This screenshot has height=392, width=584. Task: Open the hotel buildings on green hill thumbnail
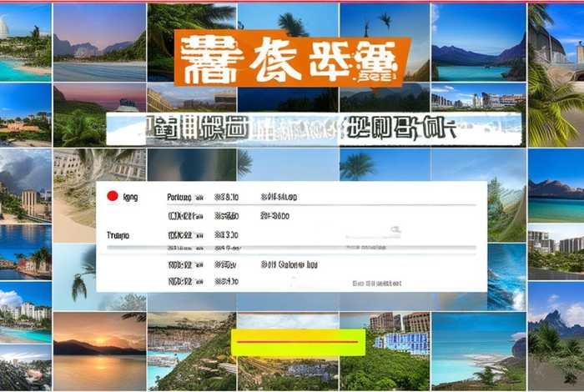point(385,351)
